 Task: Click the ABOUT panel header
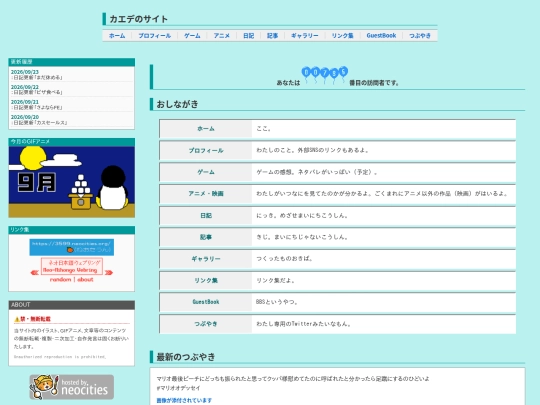coord(72,305)
